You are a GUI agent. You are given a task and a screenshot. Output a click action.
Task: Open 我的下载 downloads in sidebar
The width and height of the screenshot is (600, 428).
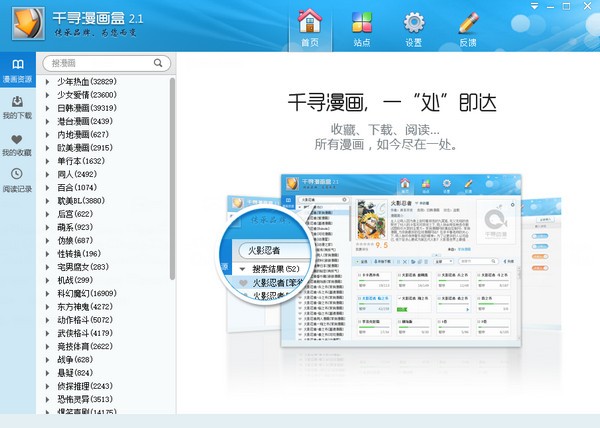[x=17, y=108]
